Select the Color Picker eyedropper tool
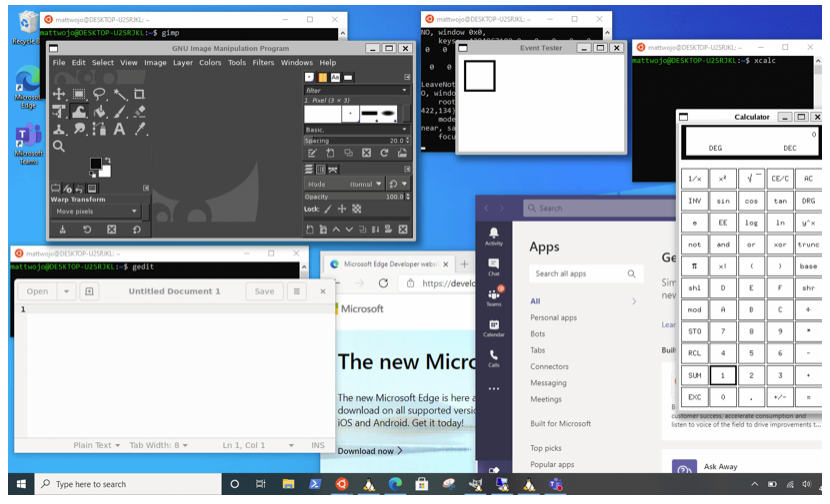 pos(139,129)
